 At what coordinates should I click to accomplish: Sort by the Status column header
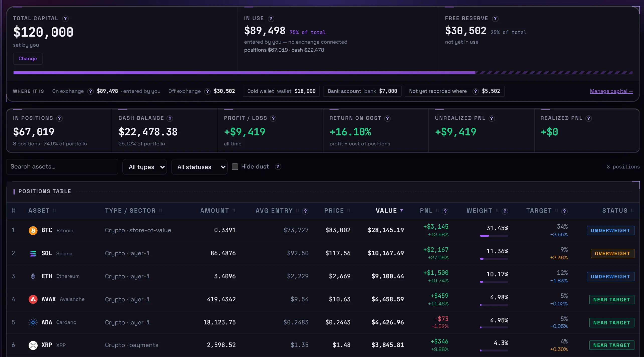pos(618,211)
